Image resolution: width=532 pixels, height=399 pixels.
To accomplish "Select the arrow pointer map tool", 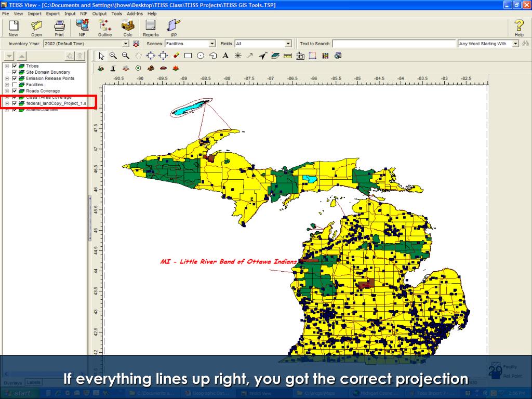I will 101,56.
